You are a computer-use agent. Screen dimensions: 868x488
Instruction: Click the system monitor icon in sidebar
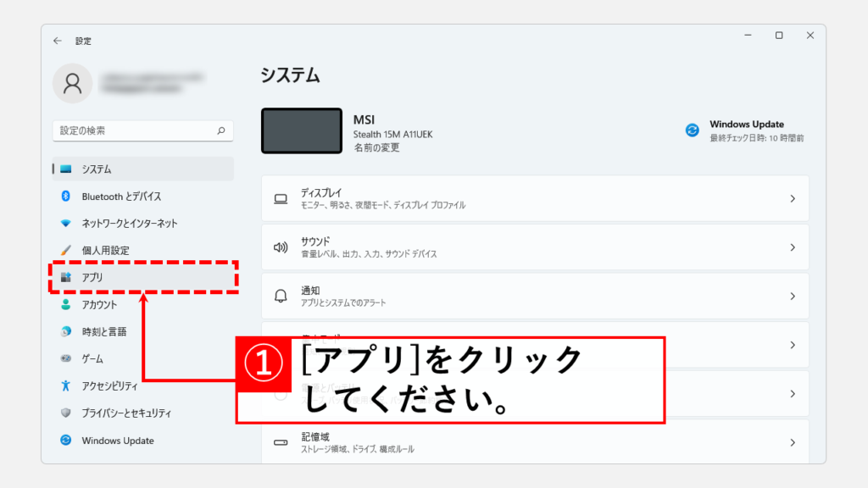pos(66,169)
